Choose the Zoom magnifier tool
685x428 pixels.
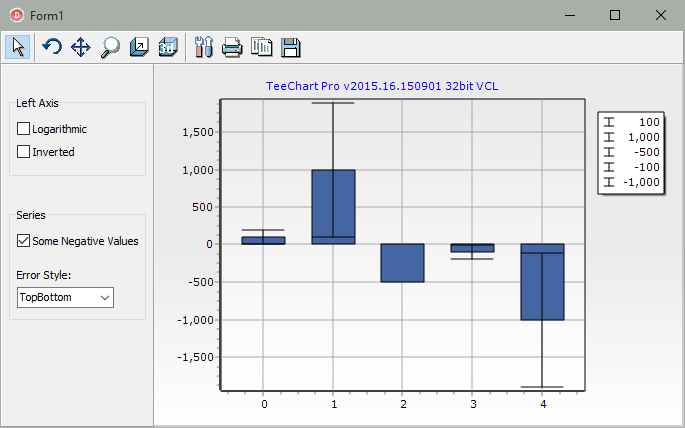tap(110, 47)
